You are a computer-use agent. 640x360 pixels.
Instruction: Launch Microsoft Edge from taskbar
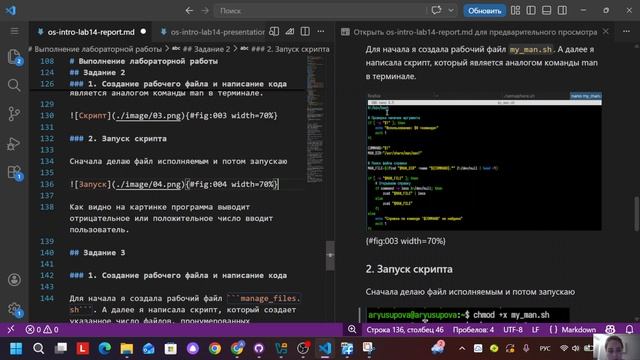(x=105, y=348)
